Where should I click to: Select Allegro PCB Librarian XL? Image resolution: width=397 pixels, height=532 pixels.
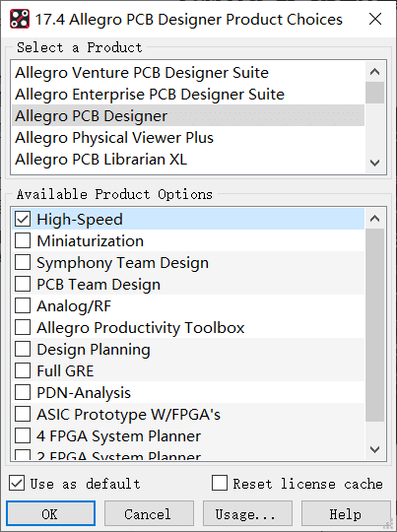point(188,160)
